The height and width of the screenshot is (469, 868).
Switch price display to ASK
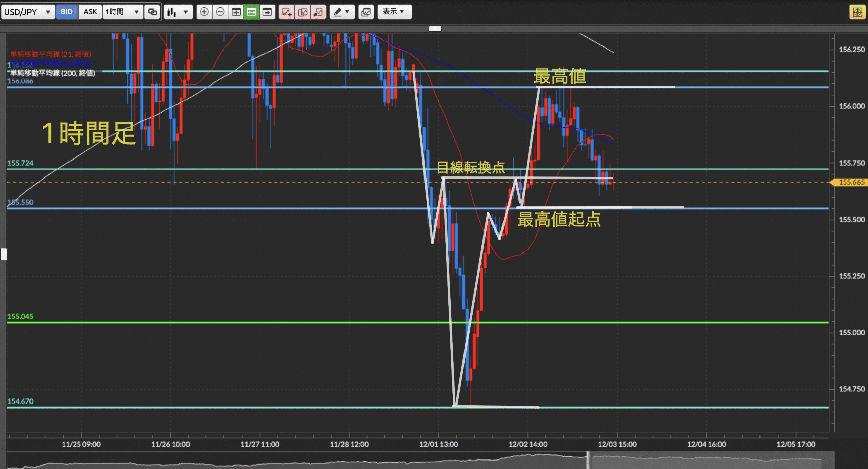[90, 12]
